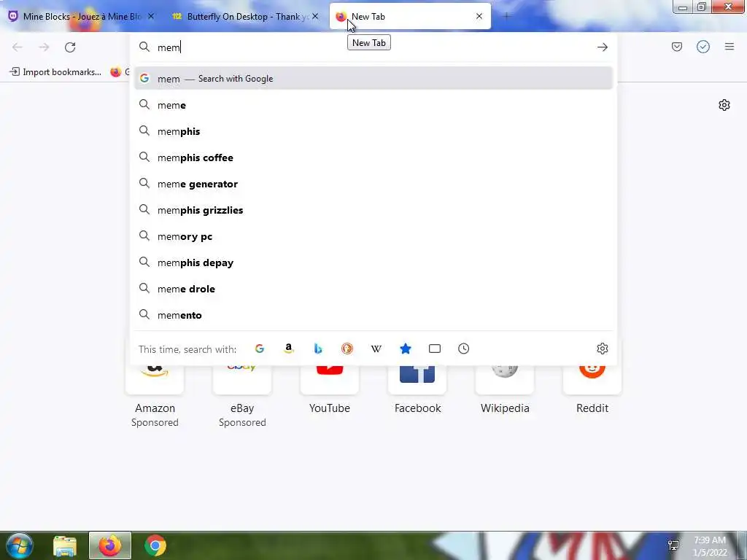
Task: Choose the 'meme' suggestion
Action: pos(373,105)
